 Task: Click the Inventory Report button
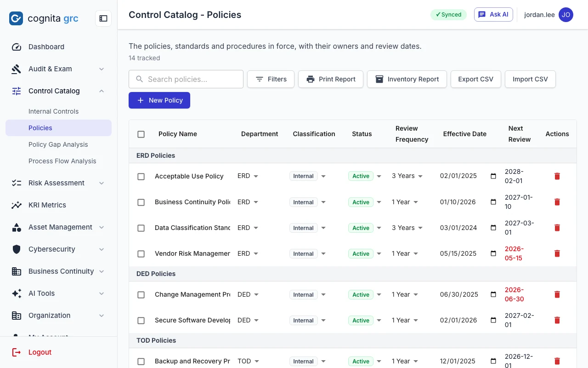click(x=407, y=79)
